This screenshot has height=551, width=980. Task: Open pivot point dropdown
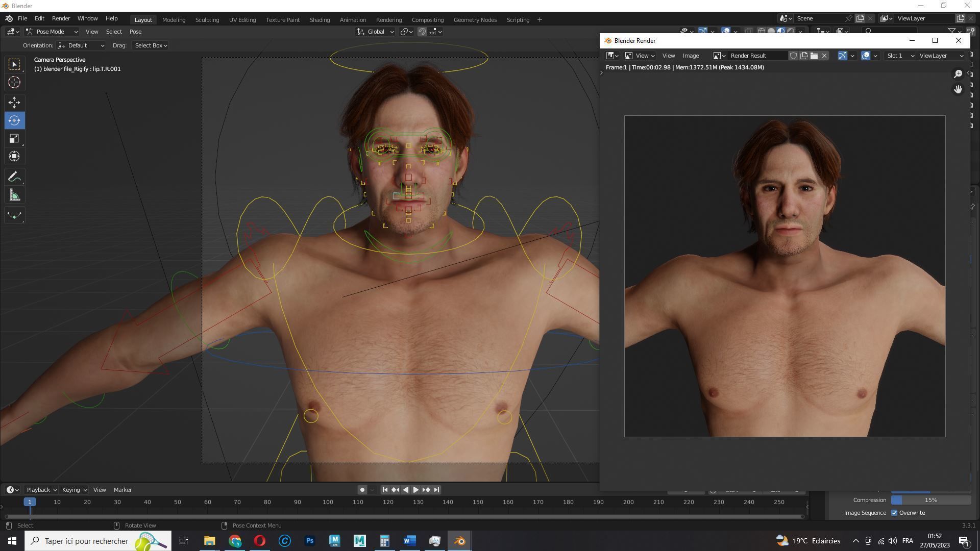point(407,32)
